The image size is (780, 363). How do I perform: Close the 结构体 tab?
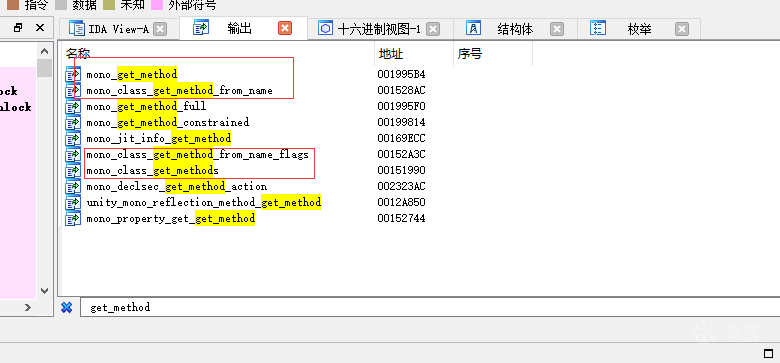pyautogui.click(x=557, y=29)
